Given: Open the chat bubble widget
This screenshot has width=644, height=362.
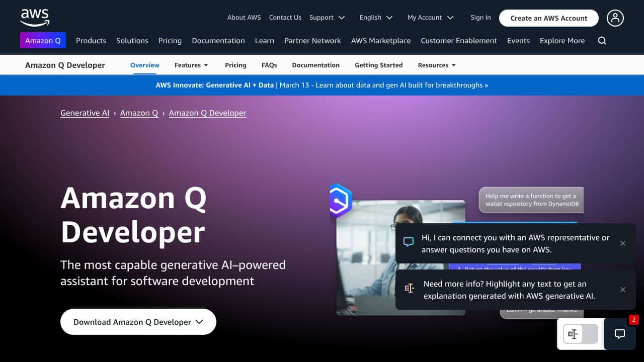Looking at the screenshot, I should coord(620,333).
